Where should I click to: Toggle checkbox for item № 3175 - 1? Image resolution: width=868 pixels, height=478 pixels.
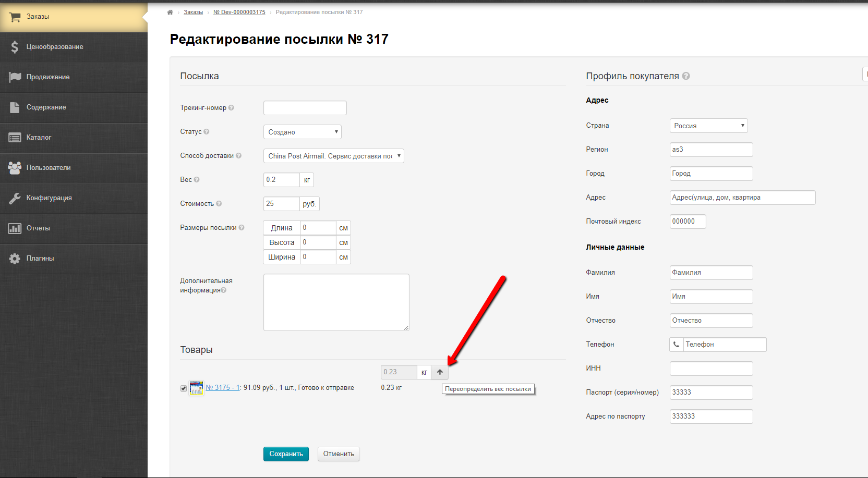pos(184,388)
